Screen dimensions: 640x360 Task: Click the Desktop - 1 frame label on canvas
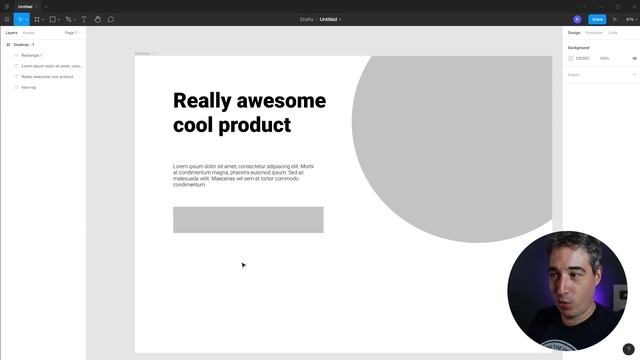[x=144, y=53]
